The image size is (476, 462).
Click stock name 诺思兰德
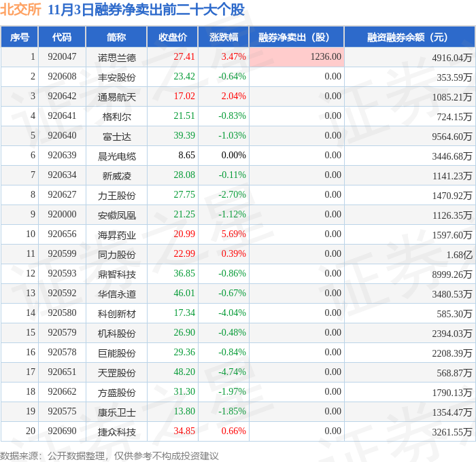pyautogui.click(x=116, y=58)
